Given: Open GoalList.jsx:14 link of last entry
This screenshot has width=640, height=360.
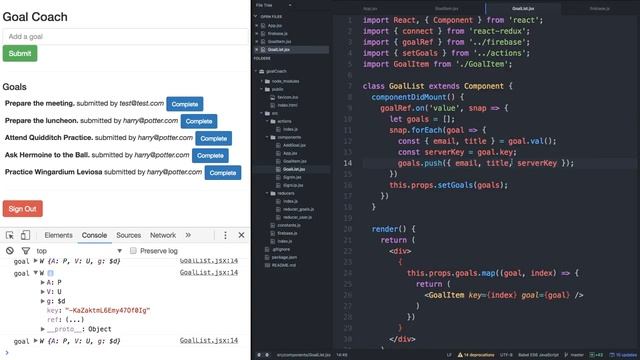Looking at the screenshot, I should pos(209,340).
